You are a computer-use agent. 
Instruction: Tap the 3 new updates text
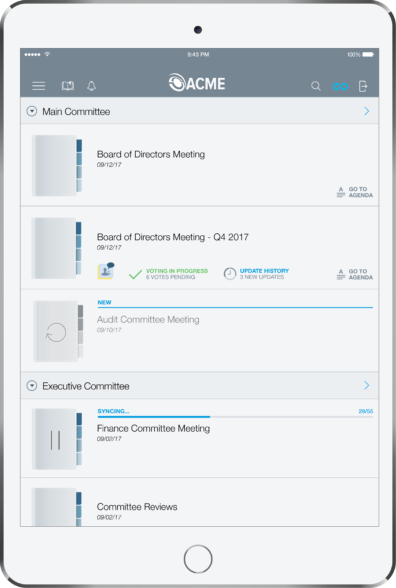click(262, 277)
